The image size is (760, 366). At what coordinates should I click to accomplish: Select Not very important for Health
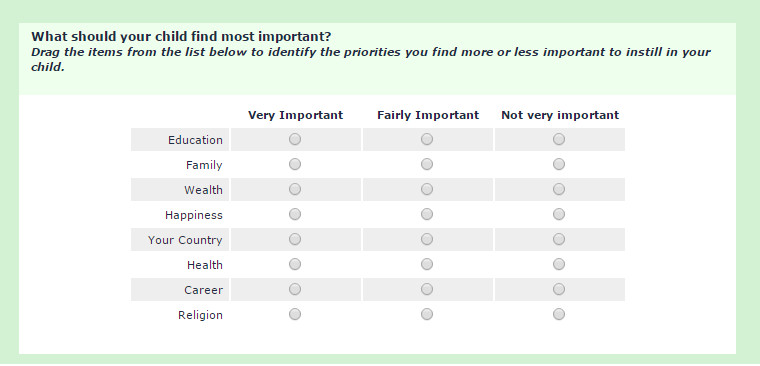point(559,264)
